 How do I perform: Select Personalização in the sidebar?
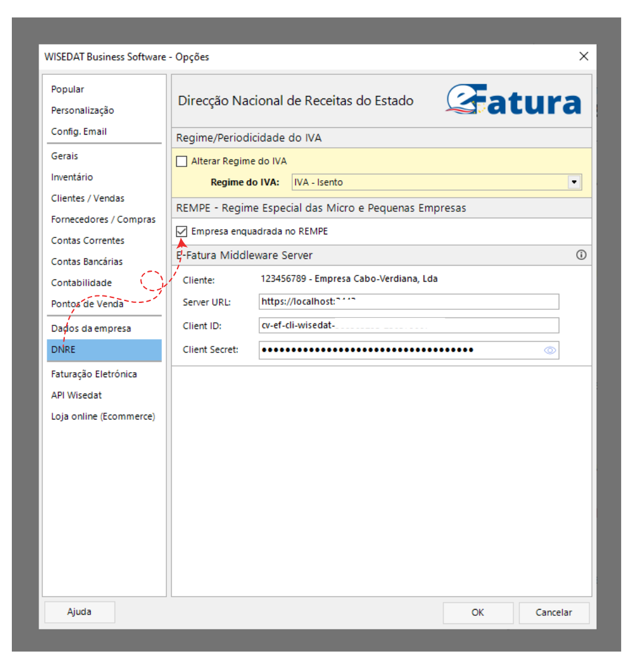82,110
